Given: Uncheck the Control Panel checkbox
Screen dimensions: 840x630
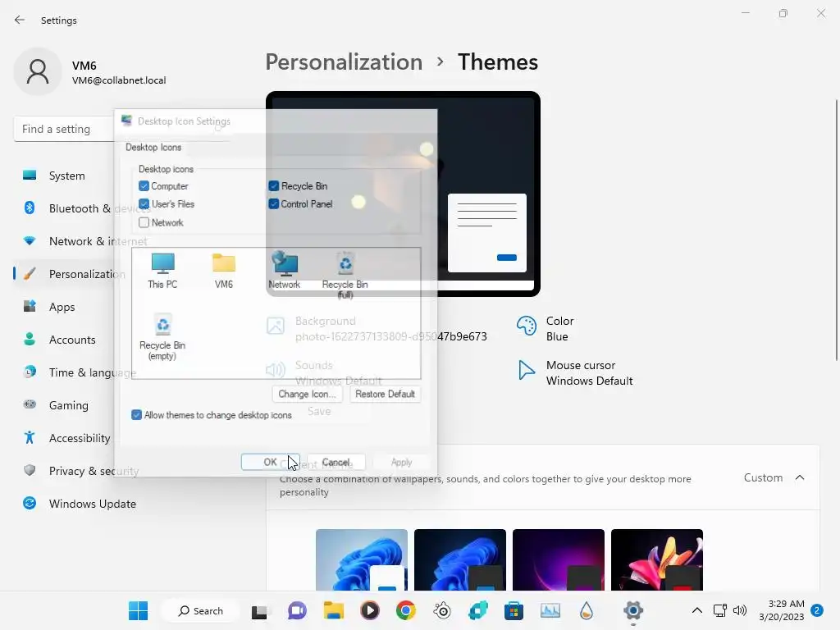Looking at the screenshot, I should coord(274,204).
